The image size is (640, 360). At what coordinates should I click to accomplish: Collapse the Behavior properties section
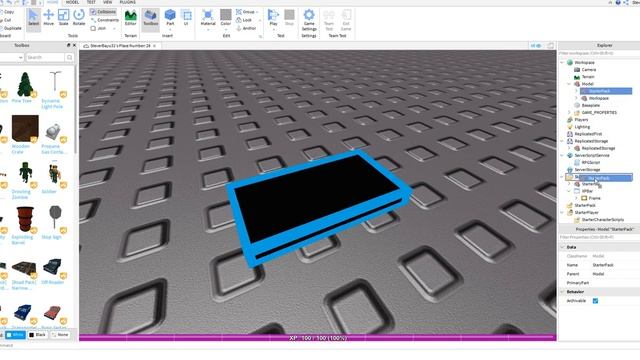[562, 292]
